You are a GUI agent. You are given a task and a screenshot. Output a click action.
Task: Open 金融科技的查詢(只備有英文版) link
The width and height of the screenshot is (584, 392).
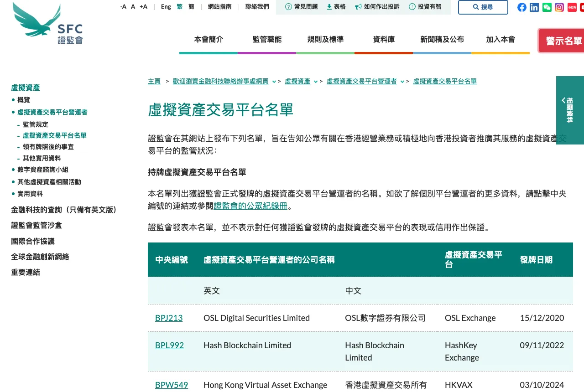[x=64, y=210]
